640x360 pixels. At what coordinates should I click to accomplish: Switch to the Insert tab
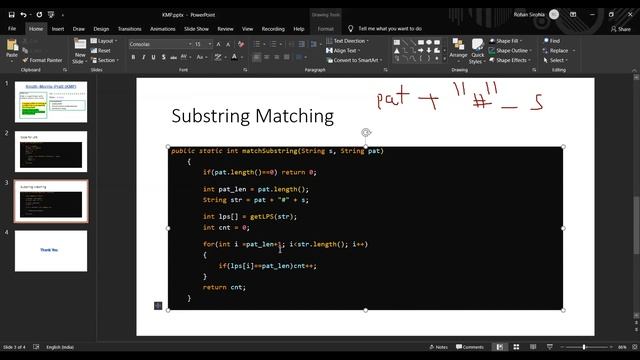(x=58, y=29)
